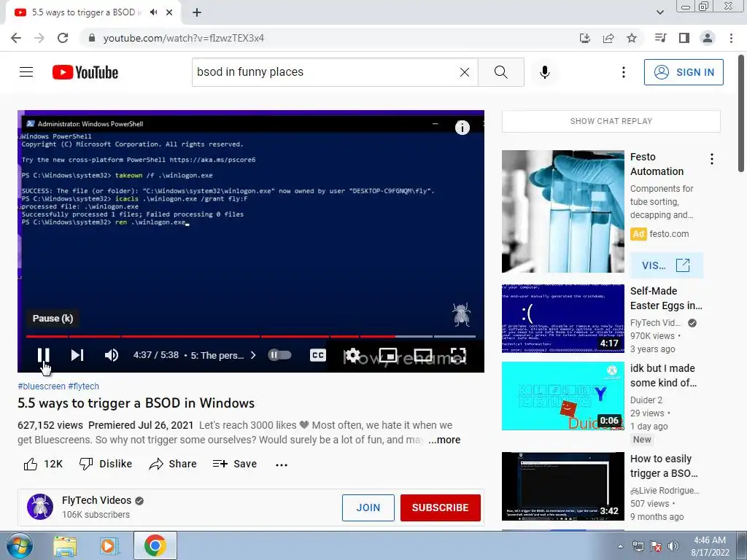747x560 pixels.
Task: Click the JOIN channel button
Action: pyautogui.click(x=368, y=507)
